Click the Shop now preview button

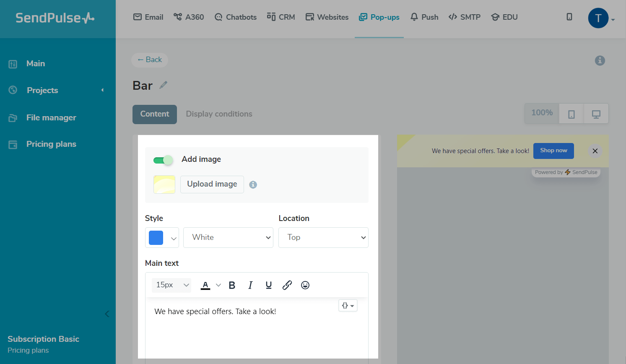coord(553,151)
